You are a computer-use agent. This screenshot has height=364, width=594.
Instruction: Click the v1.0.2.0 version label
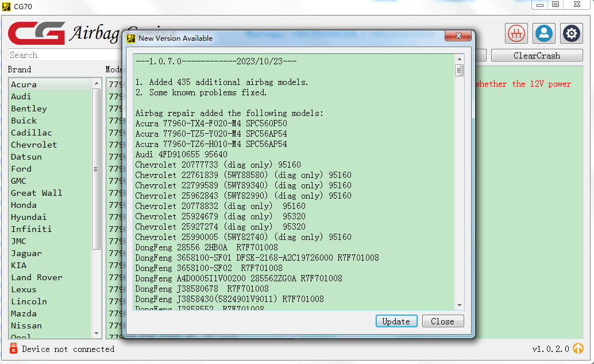550,349
